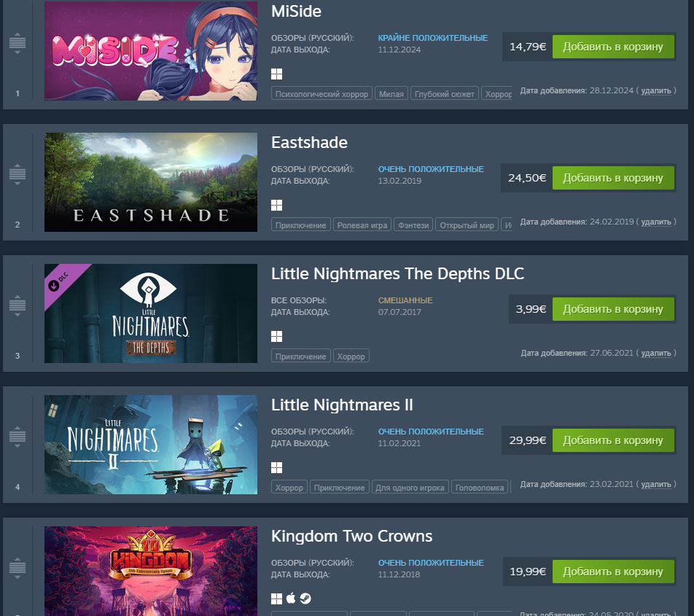Click the Windows icon under Eastshade
The height and width of the screenshot is (616, 694).
pyautogui.click(x=276, y=206)
